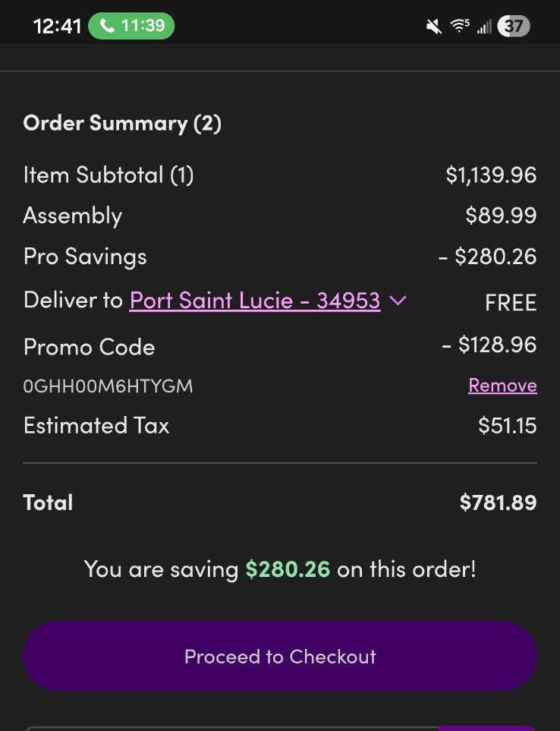Open the Port Saint Lucie - 34953 link
Screen dimensions: 560x731
(x=255, y=301)
